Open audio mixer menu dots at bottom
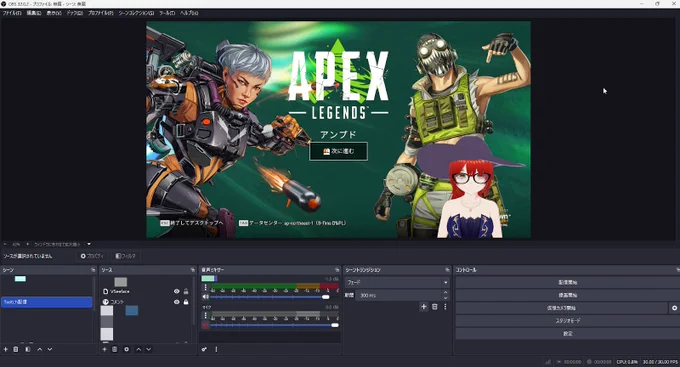Image resolution: width=680 pixels, height=367 pixels. (x=216, y=349)
